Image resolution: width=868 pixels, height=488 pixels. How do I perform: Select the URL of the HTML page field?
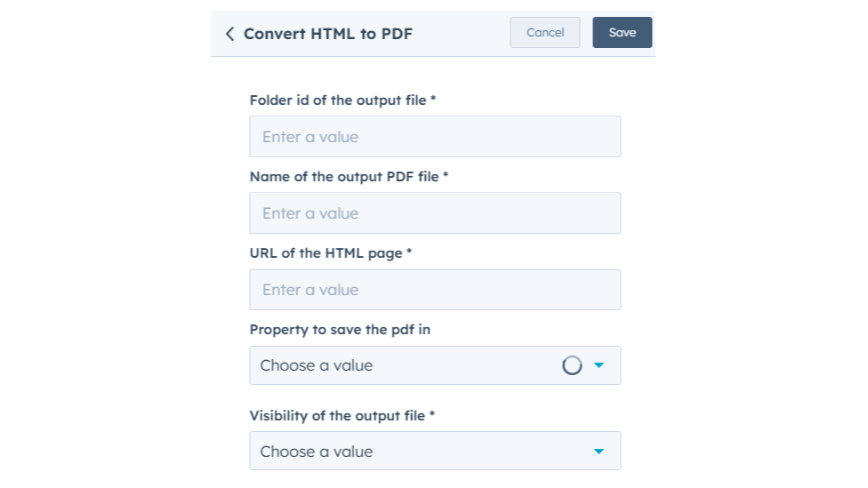pyautogui.click(x=435, y=290)
